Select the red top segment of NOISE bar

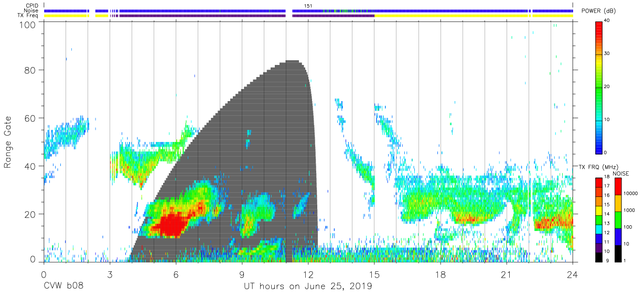(x=619, y=186)
